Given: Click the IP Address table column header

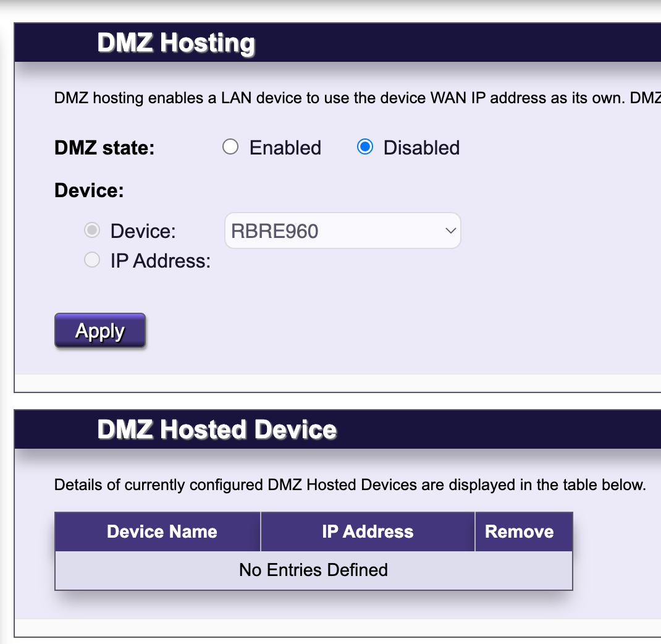Looking at the screenshot, I should pyautogui.click(x=368, y=532).
